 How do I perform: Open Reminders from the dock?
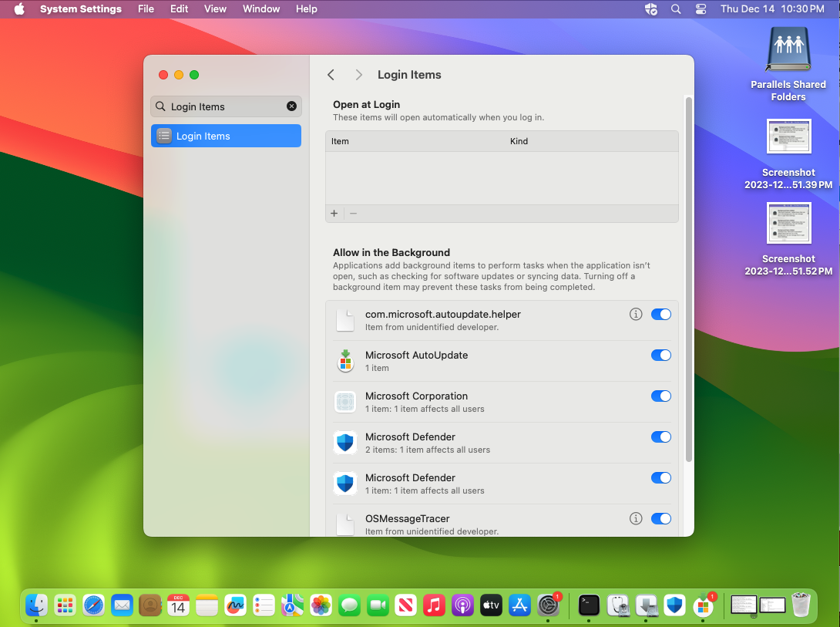coord(264,605)
